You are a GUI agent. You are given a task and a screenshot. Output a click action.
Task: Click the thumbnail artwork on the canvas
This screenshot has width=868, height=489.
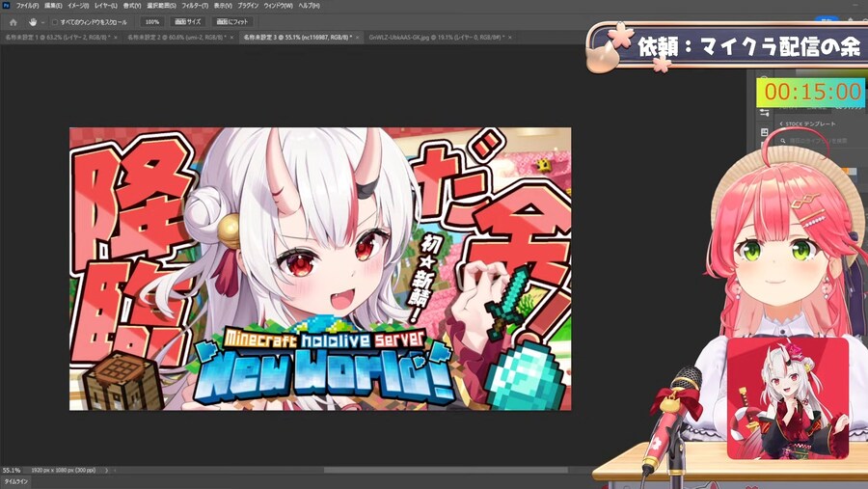(320, 269)
